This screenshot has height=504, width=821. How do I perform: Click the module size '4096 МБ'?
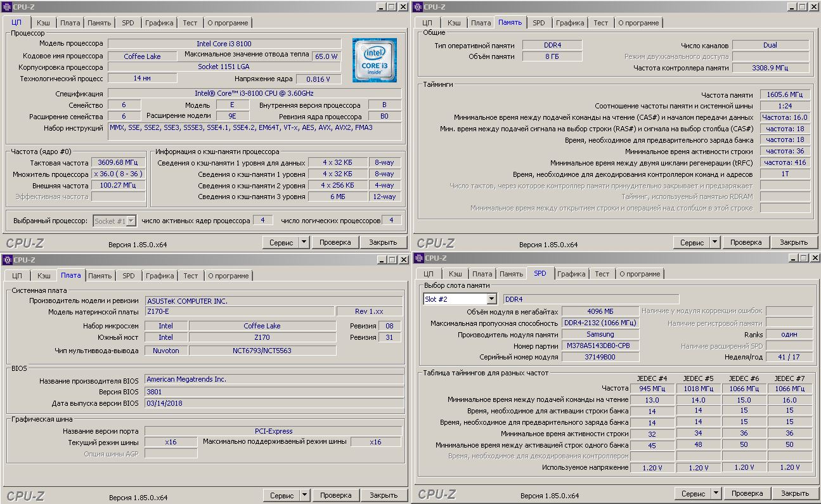tap(600, 311)
